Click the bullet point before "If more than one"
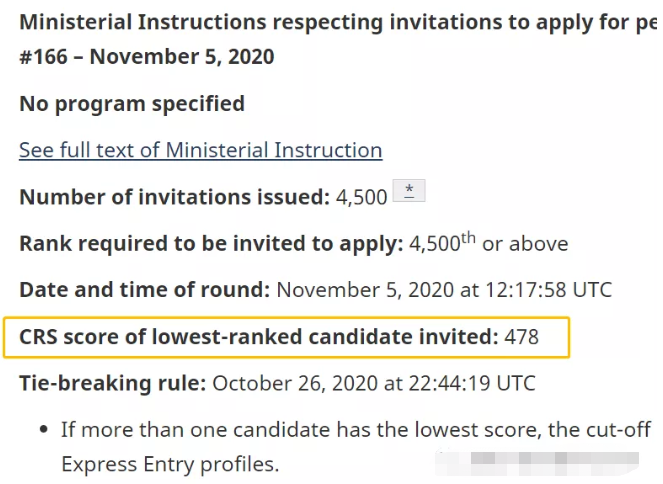 point(43,430)
